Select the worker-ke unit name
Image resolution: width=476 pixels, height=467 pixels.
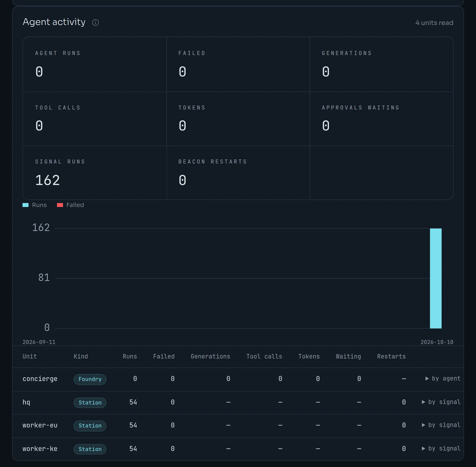(x=40, y=449)
